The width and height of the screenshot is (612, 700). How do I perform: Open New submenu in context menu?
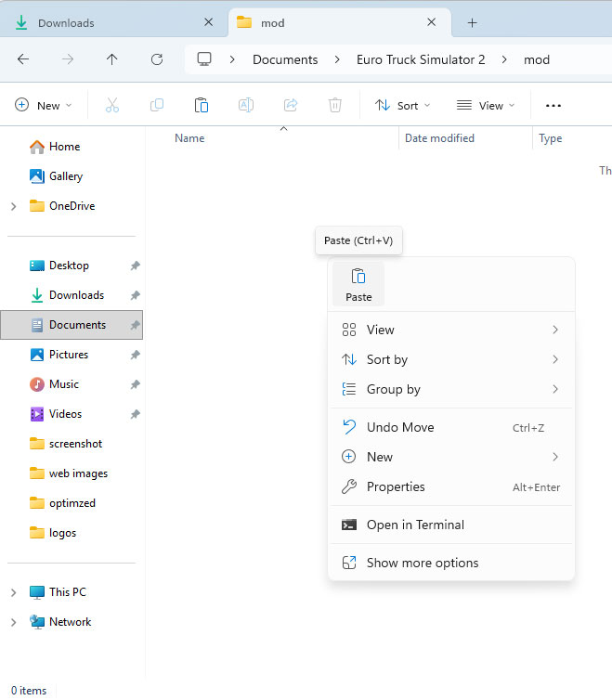tap(451, 457)
